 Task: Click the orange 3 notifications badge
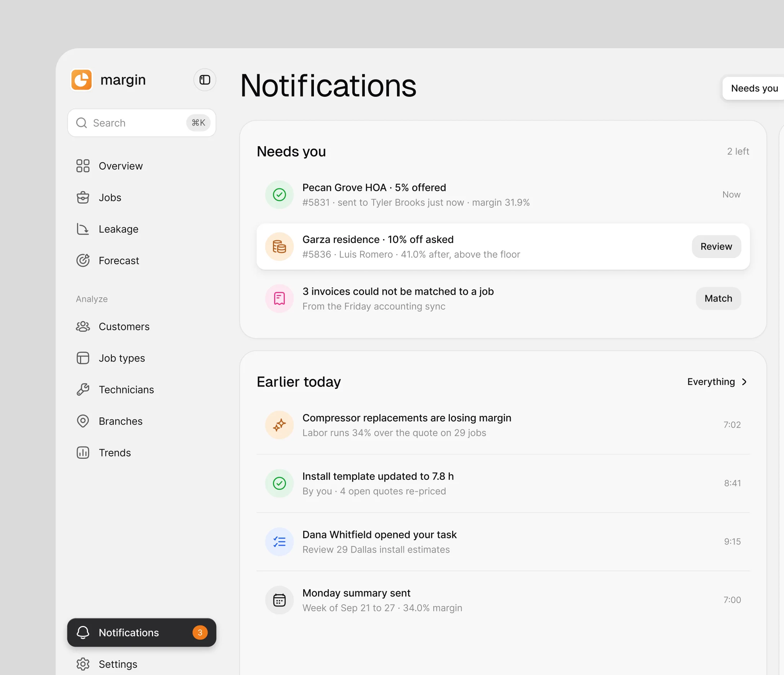(200, 633)
